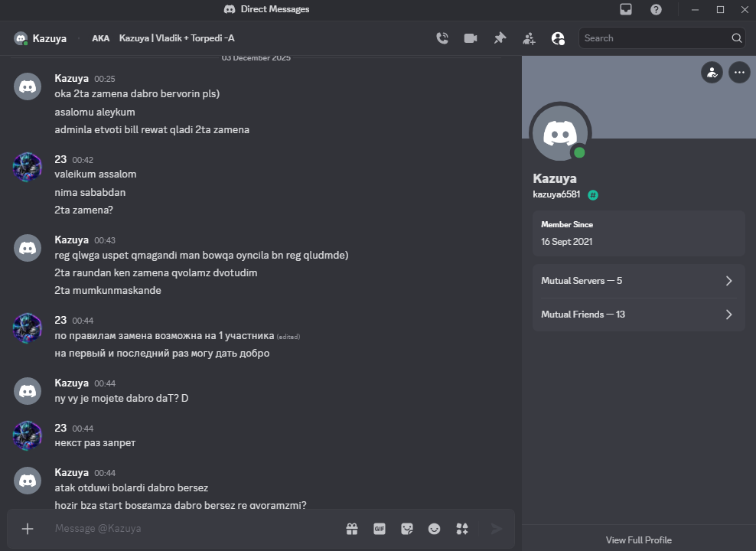The image size is (756, 551).
Task: Start a video call
Action: [471, 38]
